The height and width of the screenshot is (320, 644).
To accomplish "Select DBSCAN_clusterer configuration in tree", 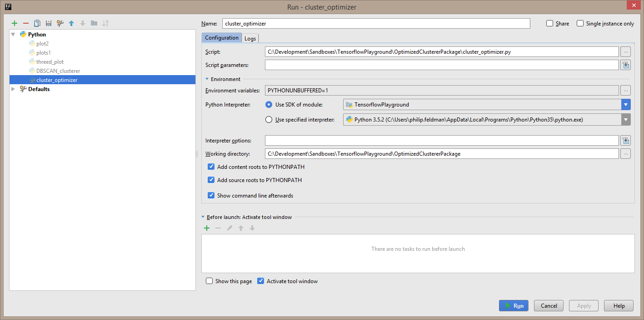I will coord(58,71).
